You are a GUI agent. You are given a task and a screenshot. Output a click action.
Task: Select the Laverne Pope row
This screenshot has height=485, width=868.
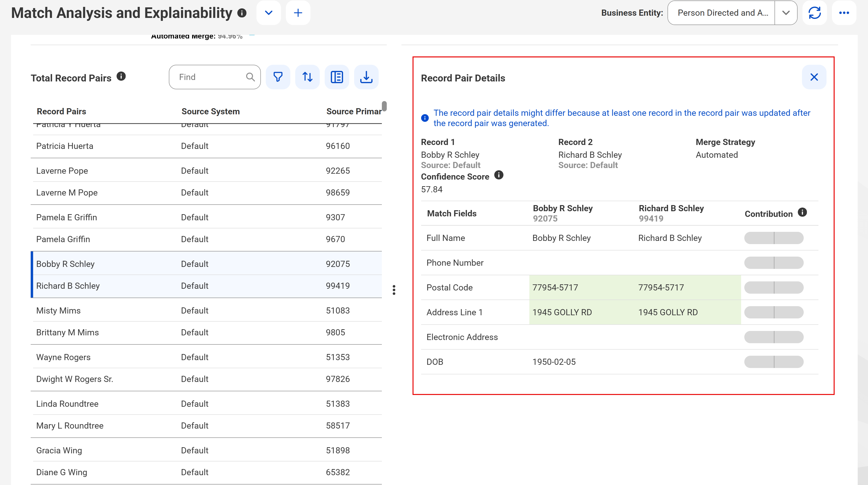207,171
